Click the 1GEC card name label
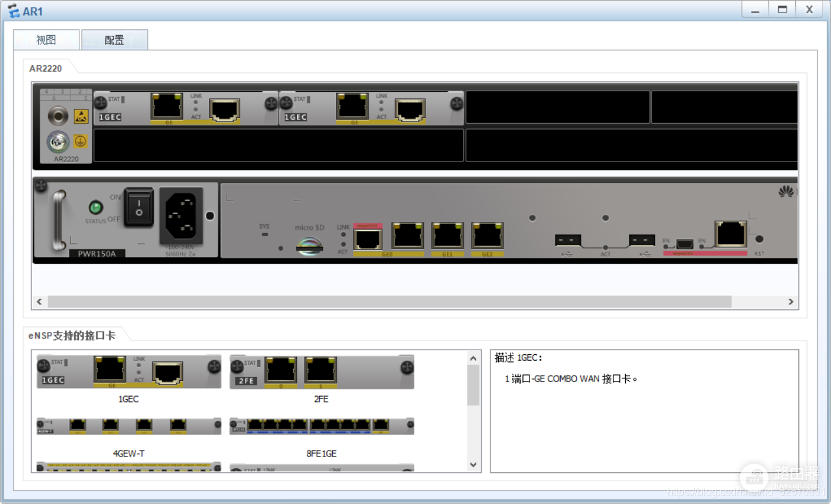Screen dimensions: 831x504 click(x=128, y=399)
